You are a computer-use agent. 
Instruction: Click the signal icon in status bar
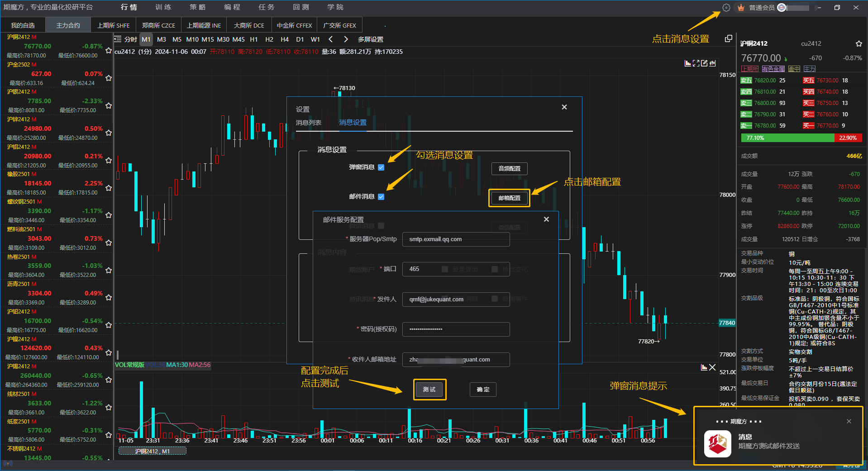pyautogui.click(x=8, y=463)
